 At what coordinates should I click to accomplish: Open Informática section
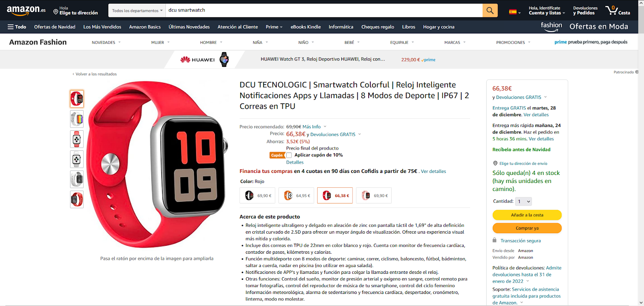pyautogui.click(x=341, y=27)
